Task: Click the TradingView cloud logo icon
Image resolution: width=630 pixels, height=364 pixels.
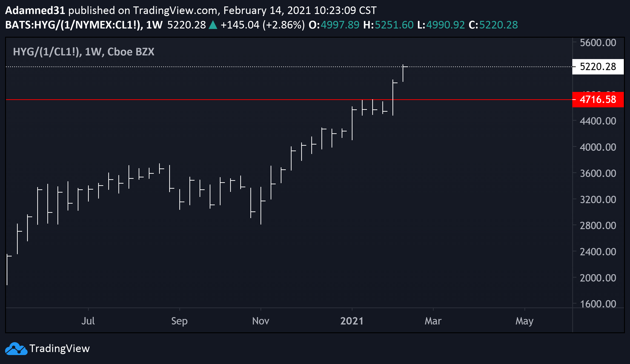Action: coord(16,349)
